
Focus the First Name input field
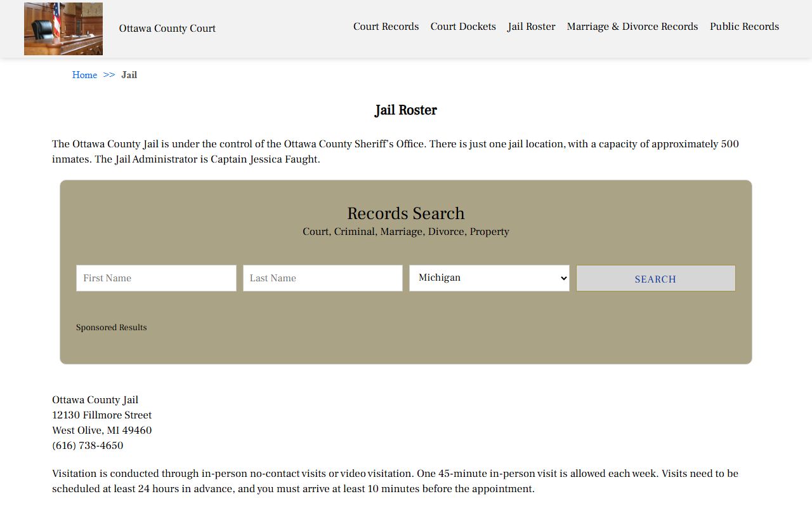pyautogui.click(x=156, y=278)
